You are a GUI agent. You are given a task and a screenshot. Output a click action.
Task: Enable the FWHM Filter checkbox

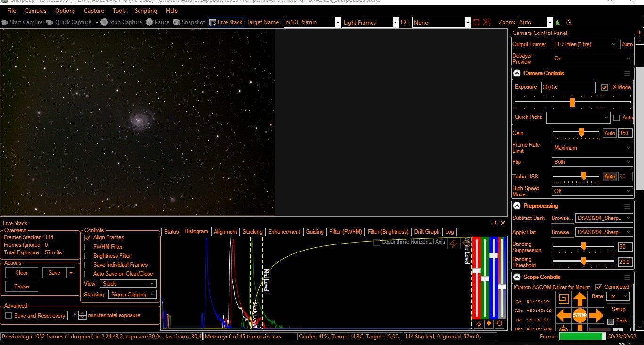click(88, 247)
